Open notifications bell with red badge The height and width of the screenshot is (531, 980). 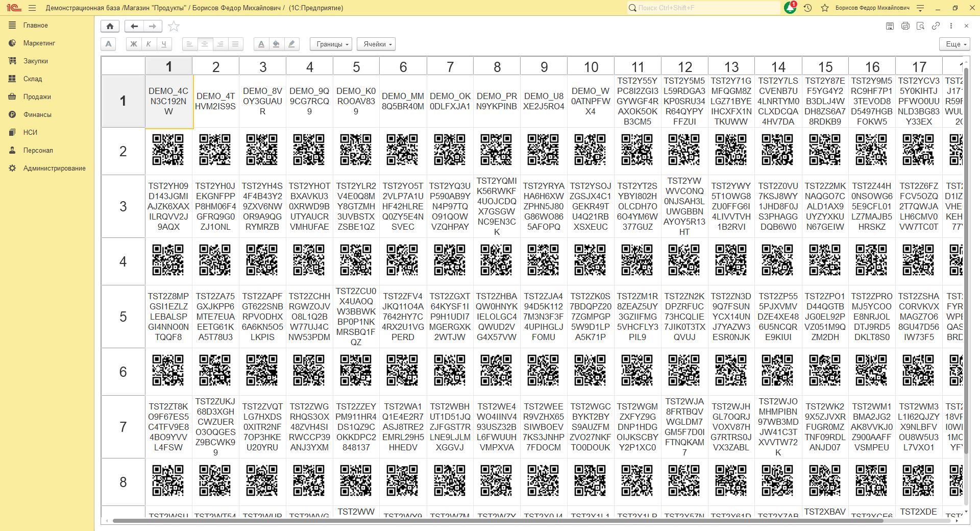790,8
